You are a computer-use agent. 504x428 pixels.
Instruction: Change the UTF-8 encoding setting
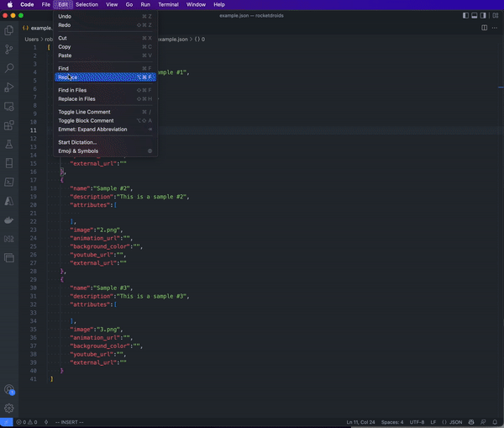[417, 422]
